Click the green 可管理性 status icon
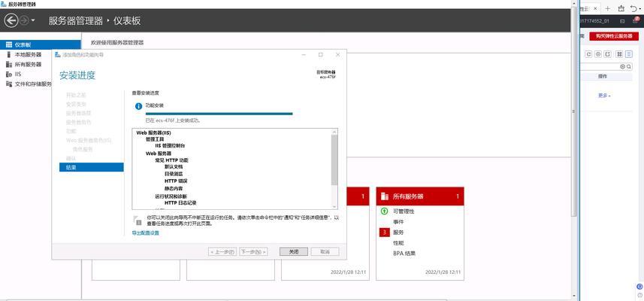644x301 pixels. click(x=384, y=211)
